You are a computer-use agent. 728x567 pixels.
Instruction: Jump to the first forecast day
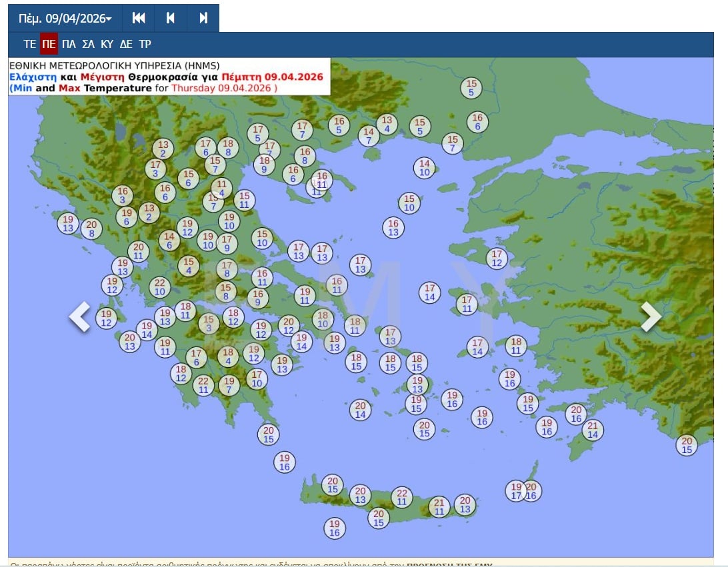(x=139, y=18)
